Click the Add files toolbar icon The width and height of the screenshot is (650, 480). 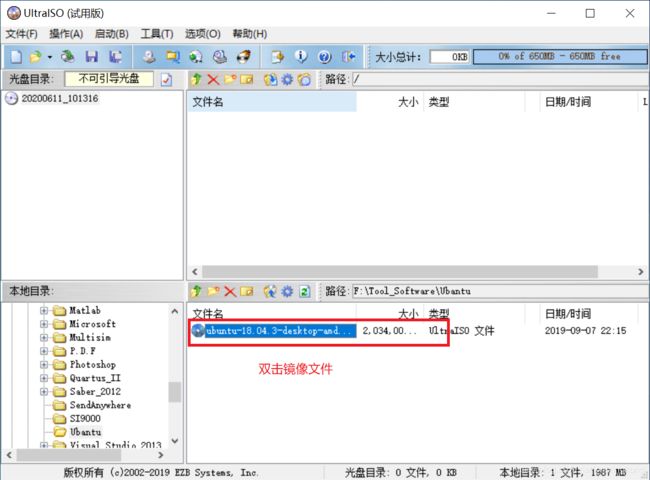click(277, 56)
